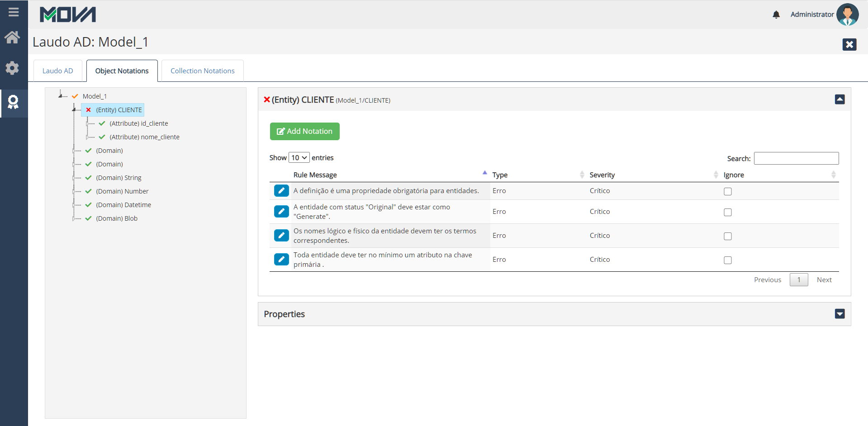Switch to the Collection Notations tab

point(202,71)
